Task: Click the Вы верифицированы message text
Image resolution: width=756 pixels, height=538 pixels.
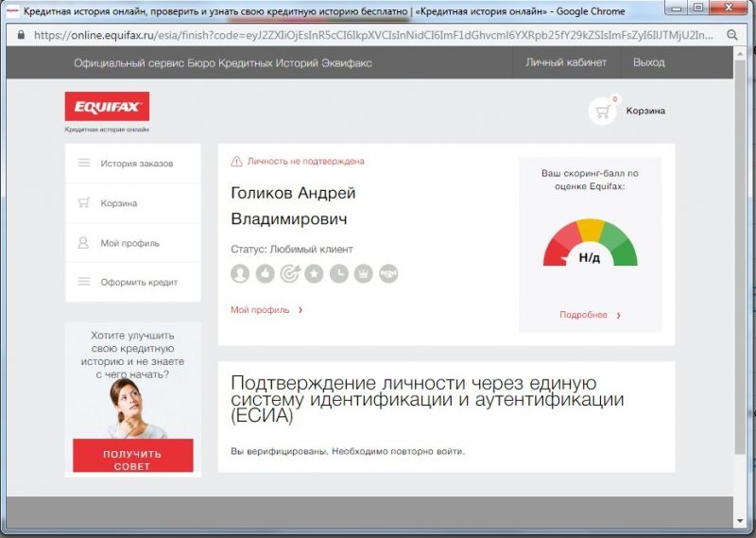Action: [x=348, y=452]
